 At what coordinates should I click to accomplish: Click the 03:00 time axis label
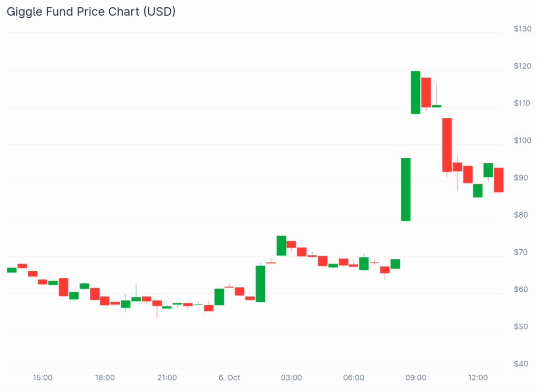pos(291,378)
